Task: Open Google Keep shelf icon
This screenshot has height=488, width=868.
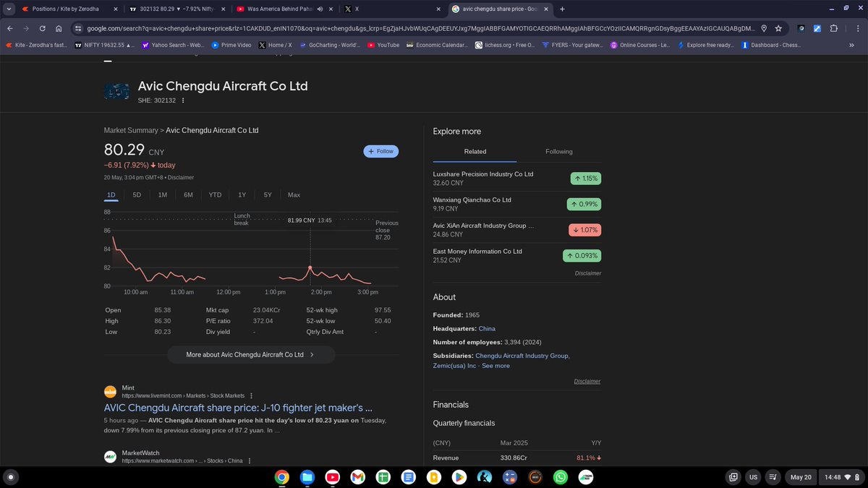Action: click(433, 477)
